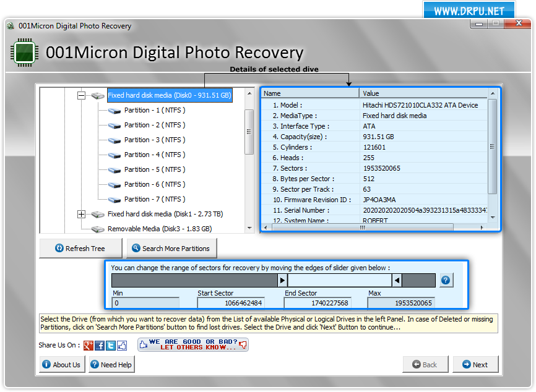Select Fixed hard disk media Disk1 entry
Screen dimensions: 536x392
[x=165, y=214]
